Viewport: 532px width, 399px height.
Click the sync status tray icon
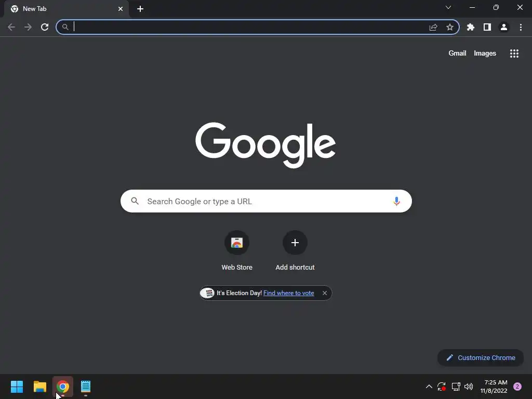pos(442,387)
